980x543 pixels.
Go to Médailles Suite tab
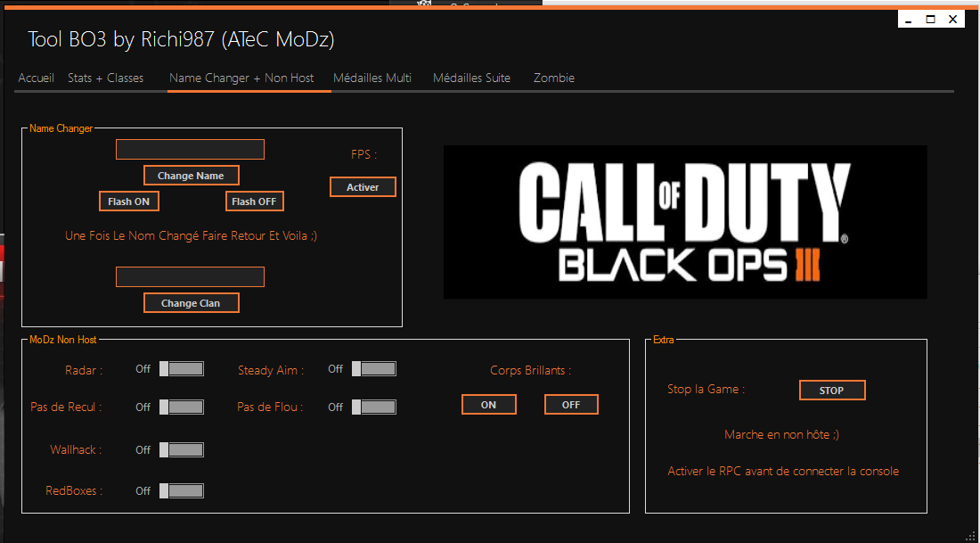pos(472,78)
